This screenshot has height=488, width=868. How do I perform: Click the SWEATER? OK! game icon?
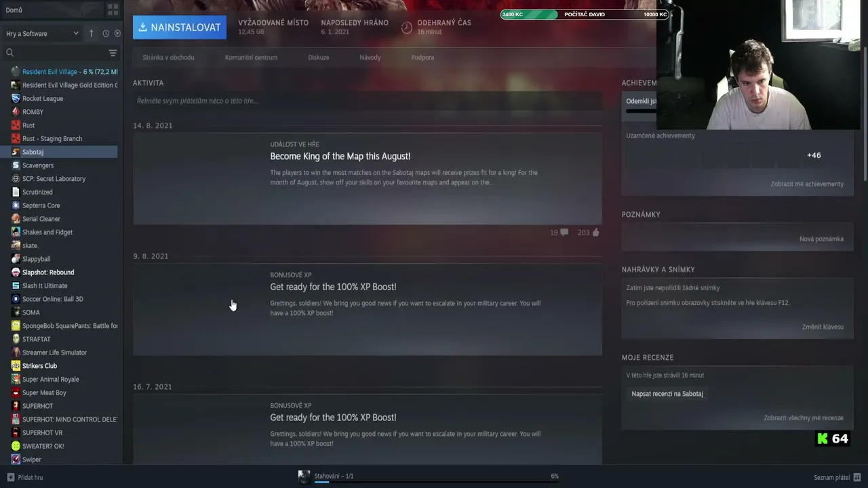[16, 446]
